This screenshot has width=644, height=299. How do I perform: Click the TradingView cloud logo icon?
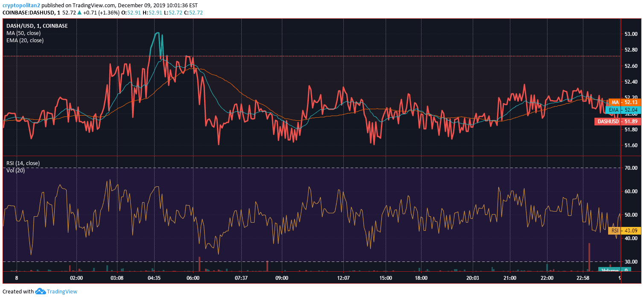(x=40, y=291)
